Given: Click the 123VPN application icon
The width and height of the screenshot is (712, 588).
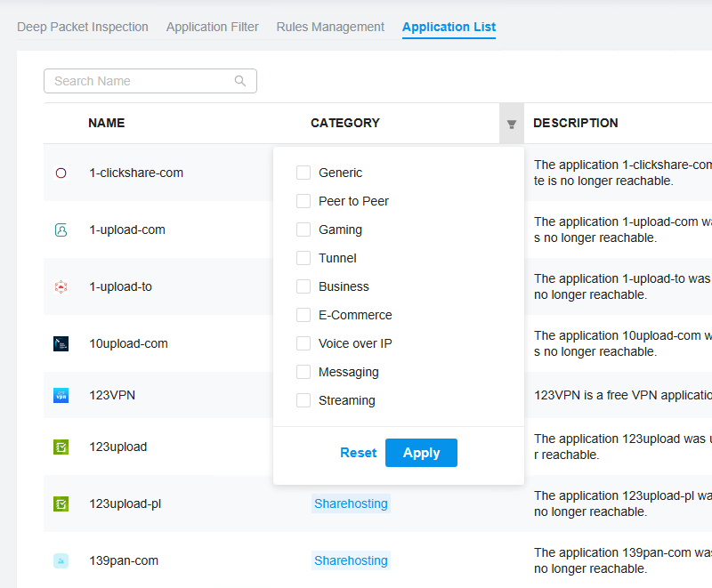Looking at the screenshot, I should coord(61,395).
